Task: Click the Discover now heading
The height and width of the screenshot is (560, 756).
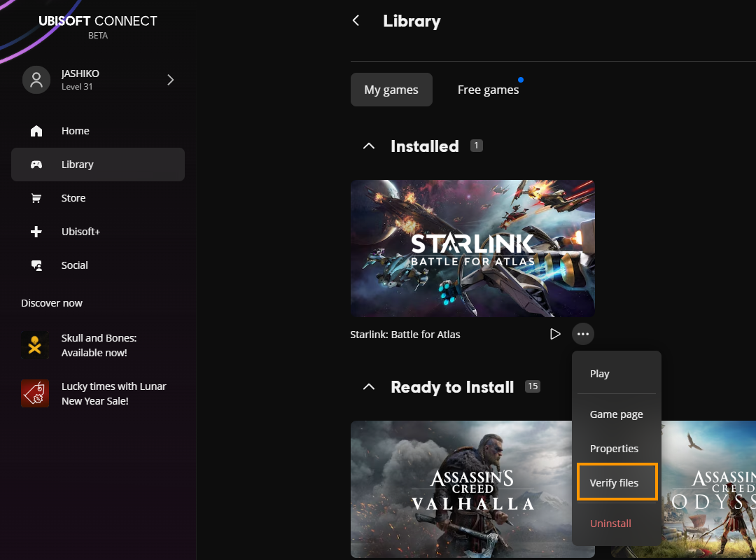Action: coord(52,303)
